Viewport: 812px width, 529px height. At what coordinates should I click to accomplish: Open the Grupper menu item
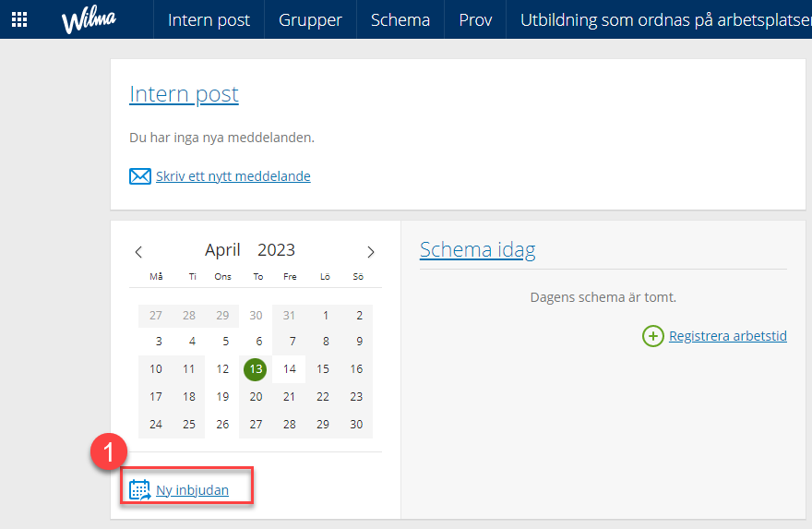[x=310, y=19]
